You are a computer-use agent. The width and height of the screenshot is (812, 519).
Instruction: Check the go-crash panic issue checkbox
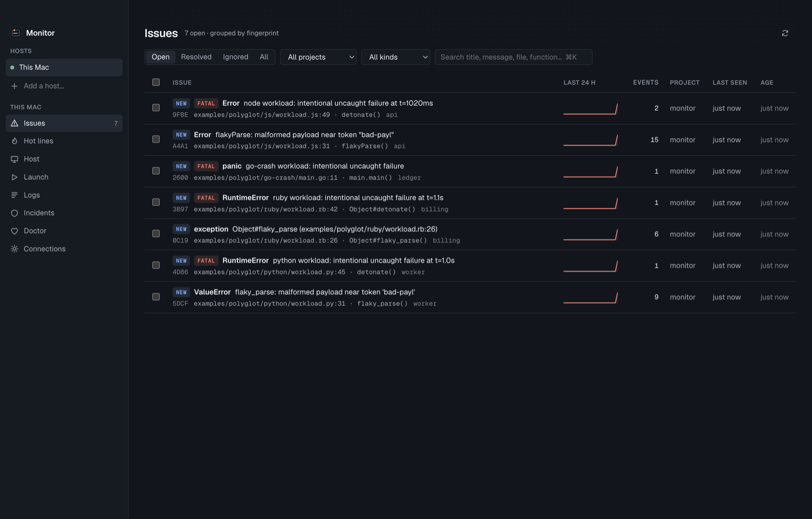click(156, 171)
